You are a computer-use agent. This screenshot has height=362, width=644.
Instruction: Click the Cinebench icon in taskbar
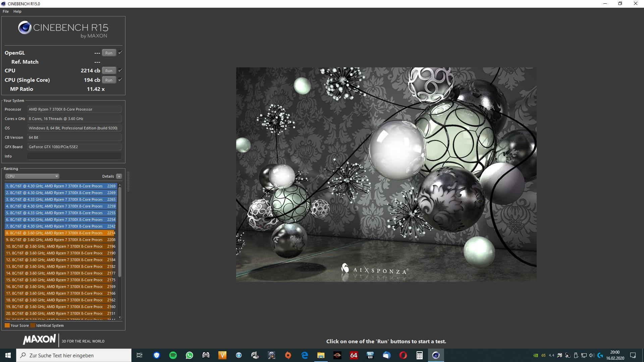point(436,355)
